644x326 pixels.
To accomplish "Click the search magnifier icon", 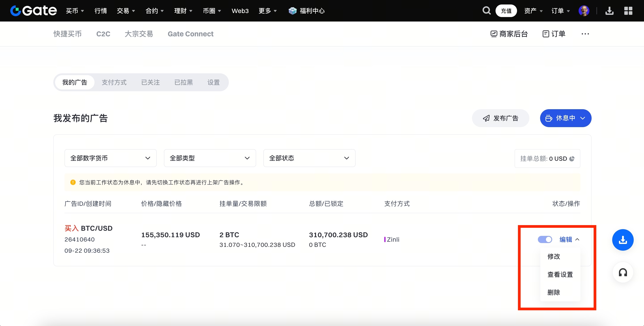I will point(486,11).
